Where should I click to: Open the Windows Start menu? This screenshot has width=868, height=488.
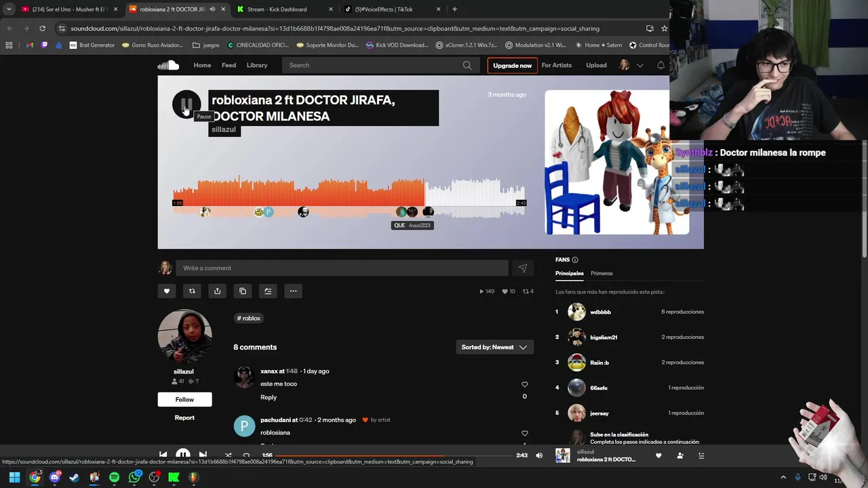point(14,477)
